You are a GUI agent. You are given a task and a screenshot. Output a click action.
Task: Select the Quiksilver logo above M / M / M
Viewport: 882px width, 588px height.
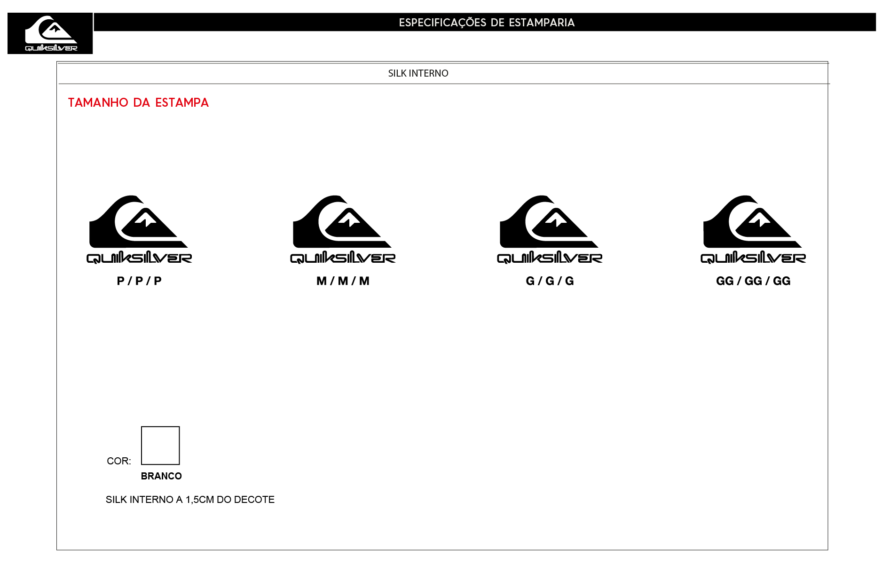click(343, 229)
